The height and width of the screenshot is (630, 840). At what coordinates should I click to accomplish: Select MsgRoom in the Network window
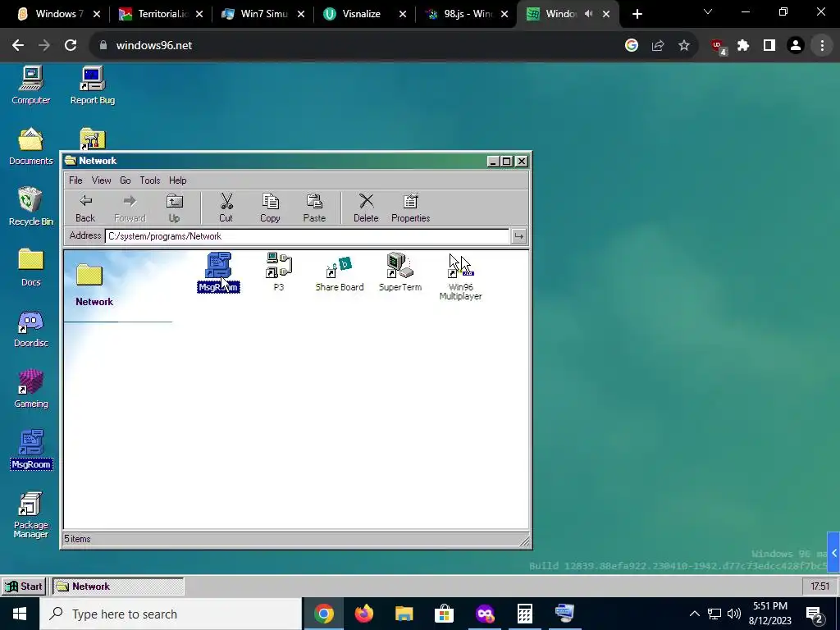(218, 272)
